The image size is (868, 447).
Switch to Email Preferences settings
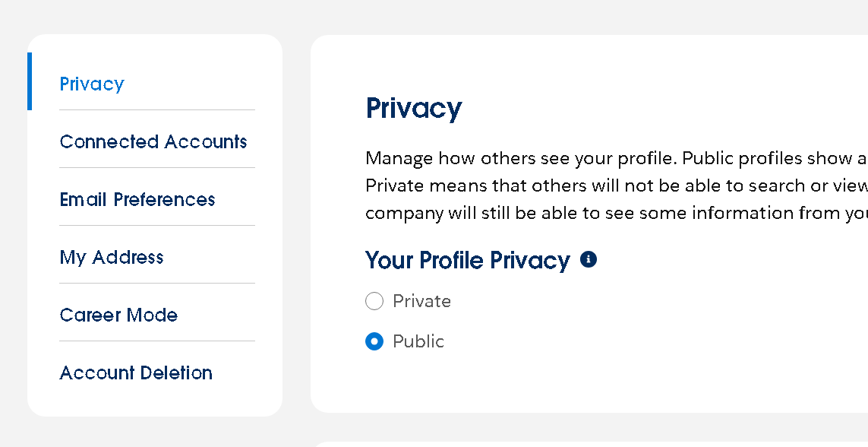click(x=137, y=199)
